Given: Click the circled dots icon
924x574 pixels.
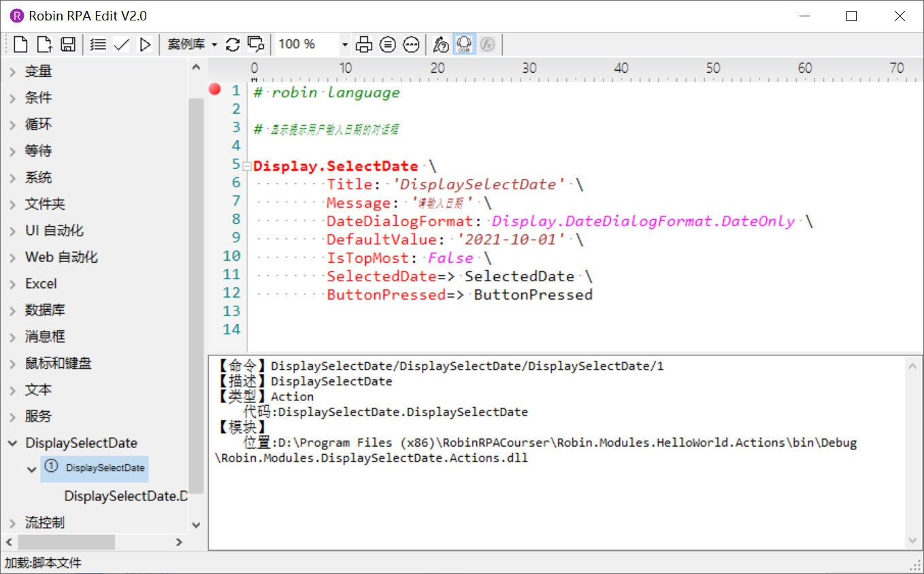Looking at the screenshot, I should click(x=411, y=45).
